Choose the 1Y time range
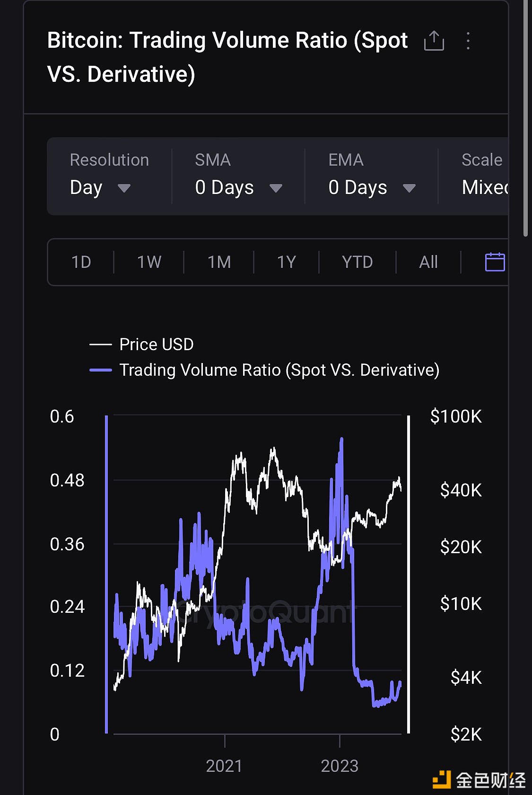Screen dimensions: 532x795 coord(287,262)
